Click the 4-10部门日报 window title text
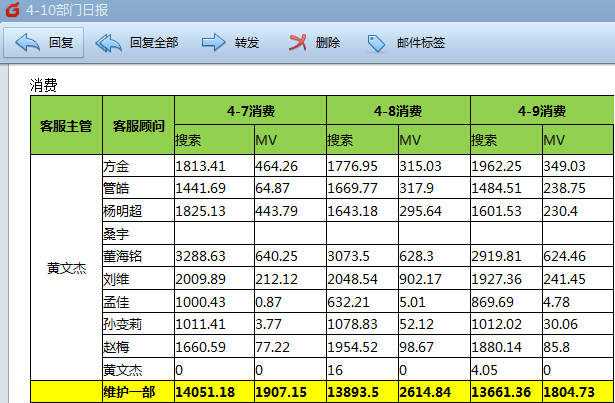Viewport: 615px width, 403px height. (x=69, y=10)
